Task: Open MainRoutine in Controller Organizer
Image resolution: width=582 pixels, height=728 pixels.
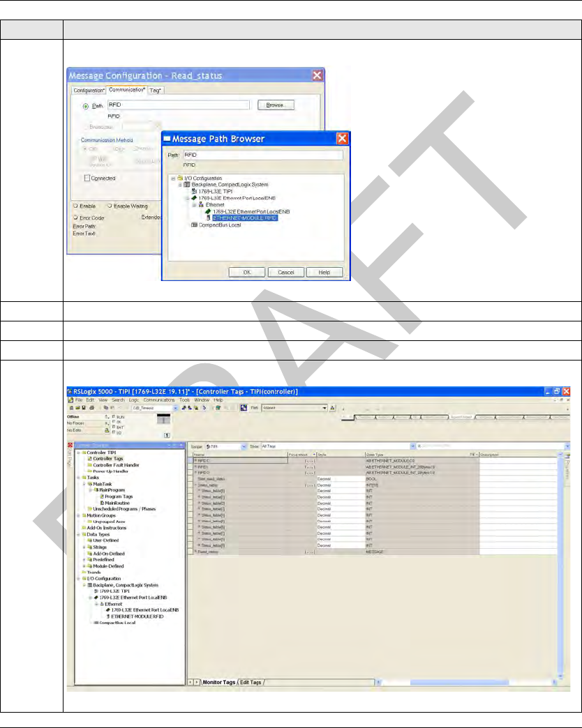Action: (x=117, y=503)
